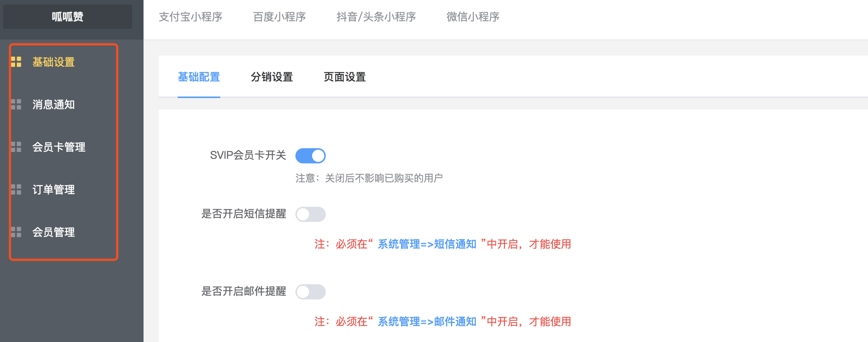Go to 消息通知 in the sidebar
Viewport: 868px width, 342px height.
click(x=54, y=104)
